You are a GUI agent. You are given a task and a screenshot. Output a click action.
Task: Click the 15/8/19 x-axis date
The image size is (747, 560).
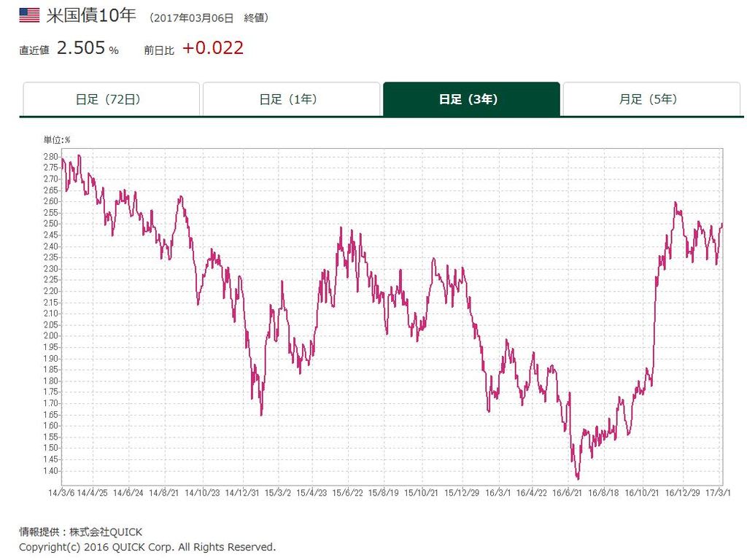click(384, 492)
